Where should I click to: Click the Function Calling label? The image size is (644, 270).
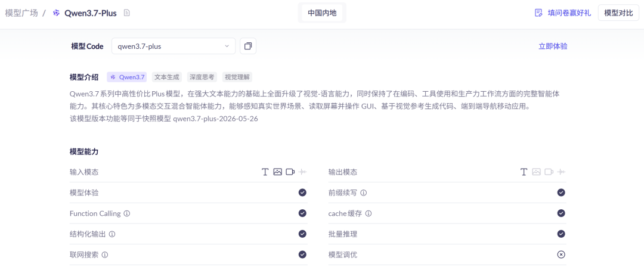(x=95, y=213)
